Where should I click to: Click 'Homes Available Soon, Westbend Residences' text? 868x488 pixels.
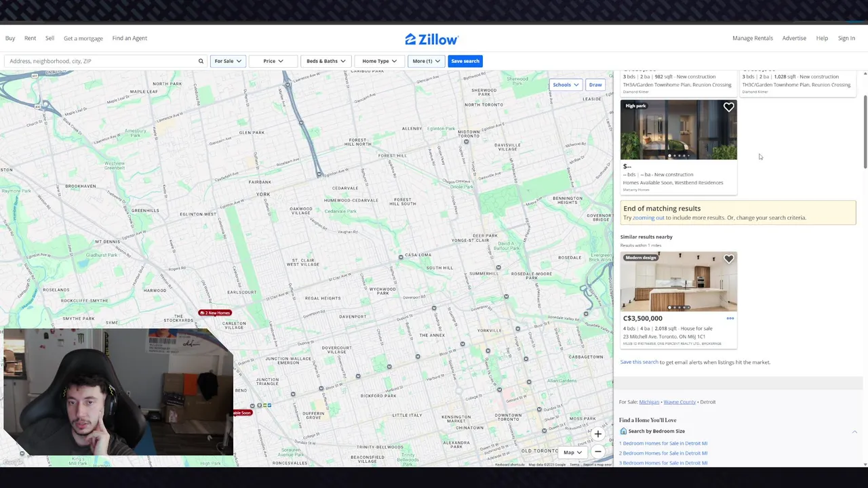[673, 182]
